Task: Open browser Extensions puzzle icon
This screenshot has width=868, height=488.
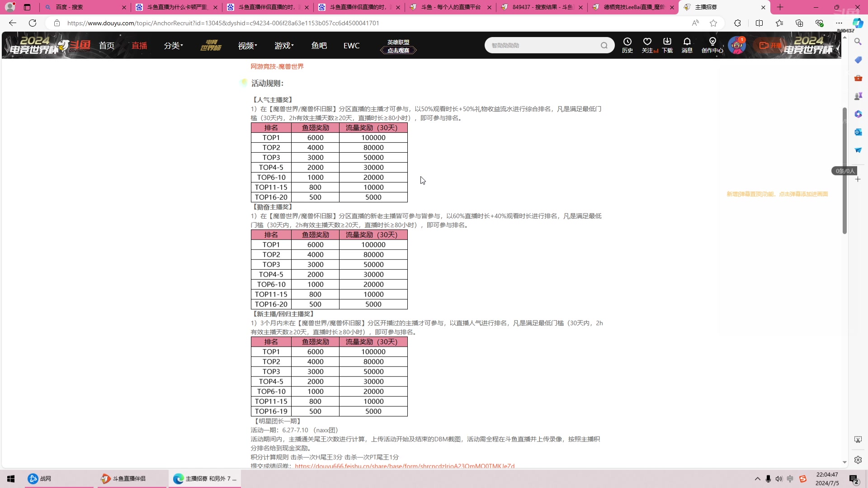Action: (x=737, y=23)
